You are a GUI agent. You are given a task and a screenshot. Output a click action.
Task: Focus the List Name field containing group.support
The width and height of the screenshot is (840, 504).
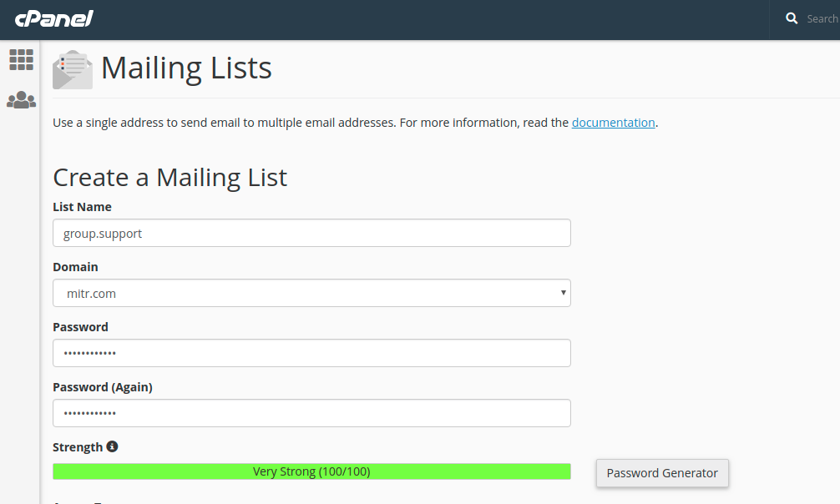[311, 233]
